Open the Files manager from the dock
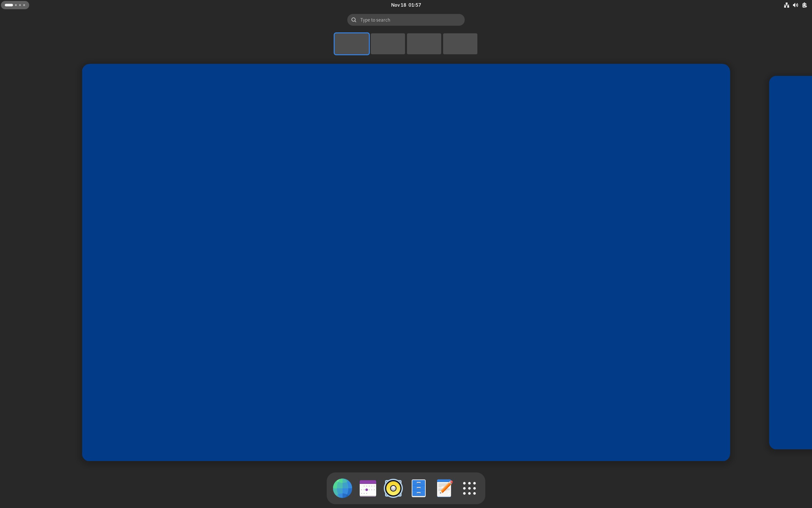This screenshot has width=812, height=508. (x=418, y=488)
